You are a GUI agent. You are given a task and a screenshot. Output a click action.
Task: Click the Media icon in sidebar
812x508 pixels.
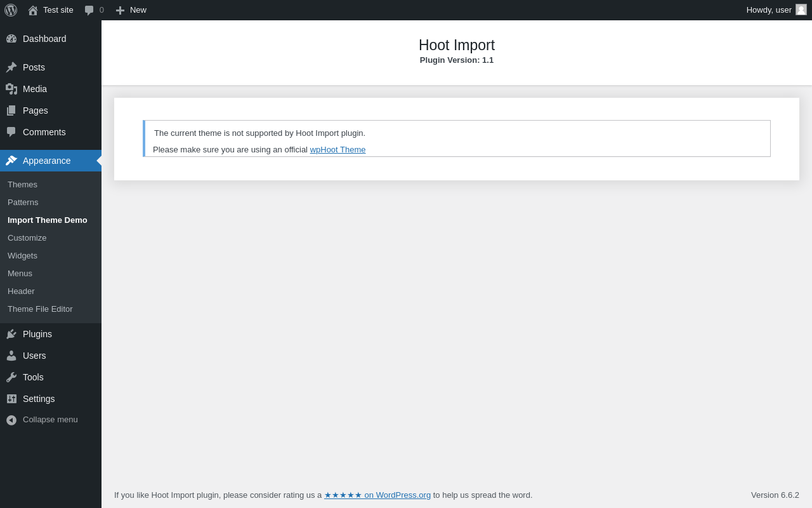(x=11, y=89)
